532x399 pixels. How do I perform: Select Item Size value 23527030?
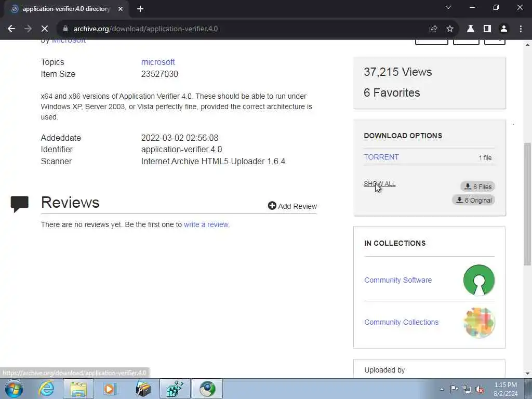pyautogui.click(x=159, y=74)
